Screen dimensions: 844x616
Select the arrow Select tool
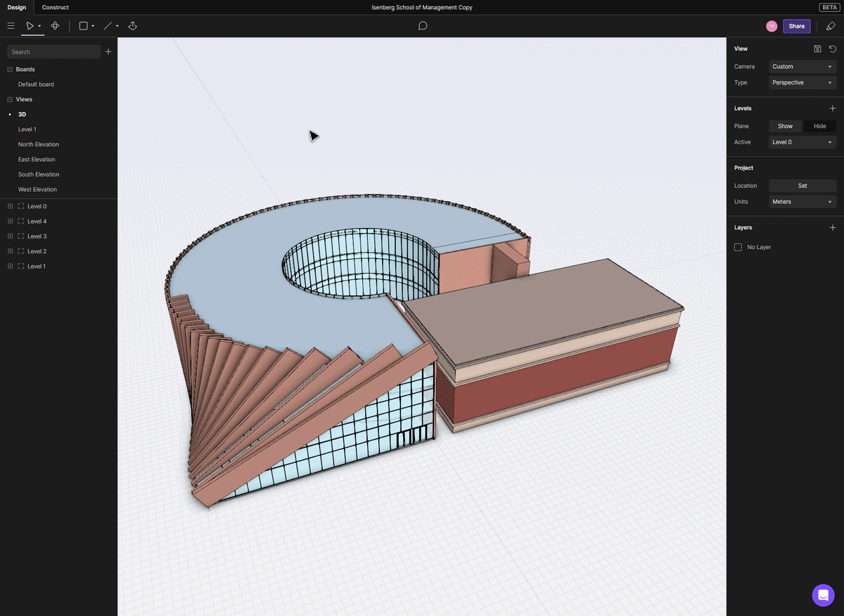coord(30,26)
